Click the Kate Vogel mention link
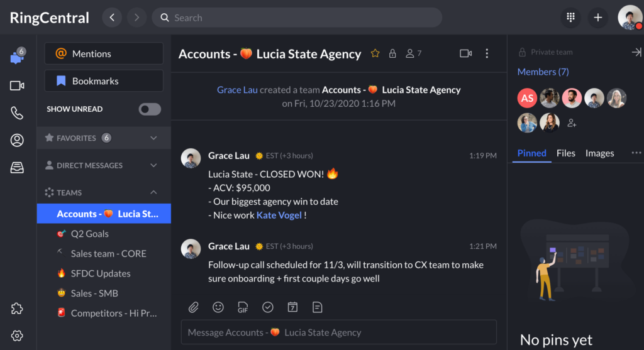 pos(279,215)
